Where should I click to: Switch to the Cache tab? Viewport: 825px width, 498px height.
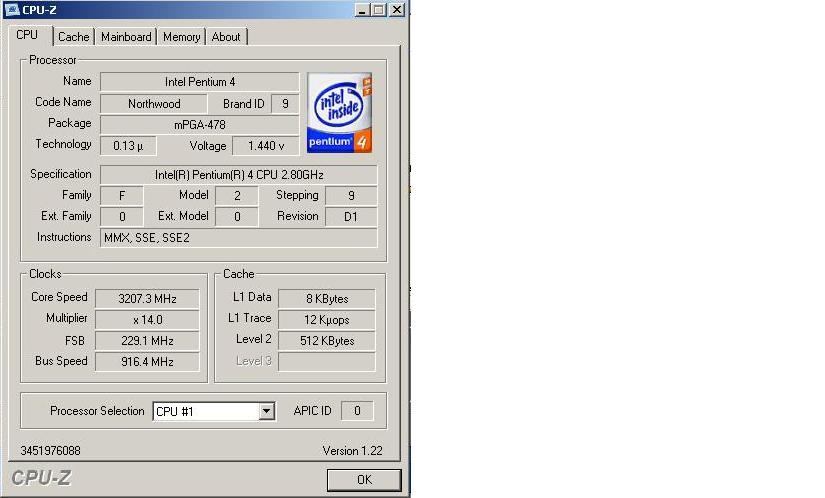74,37
